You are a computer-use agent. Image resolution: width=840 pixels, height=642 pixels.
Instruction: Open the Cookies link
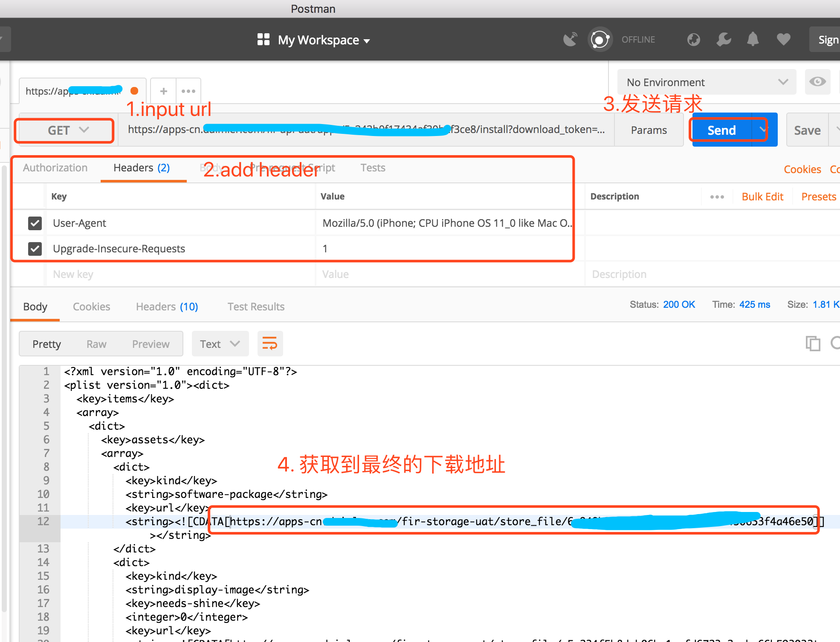(x=802, y=169)
